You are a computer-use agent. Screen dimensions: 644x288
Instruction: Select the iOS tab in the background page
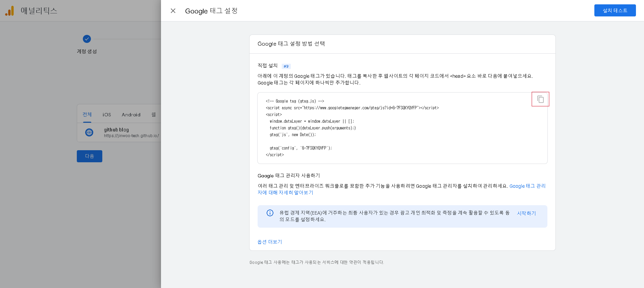(x=107, y=115)
